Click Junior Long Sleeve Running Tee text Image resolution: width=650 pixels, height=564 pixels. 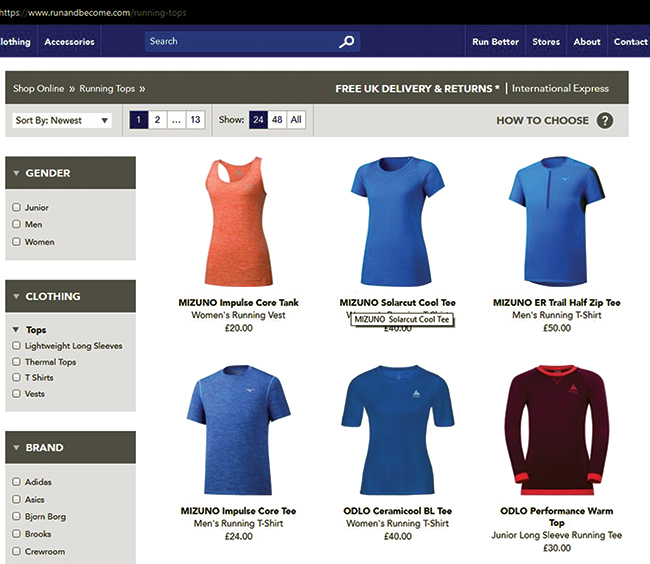(x=557, y=535)
